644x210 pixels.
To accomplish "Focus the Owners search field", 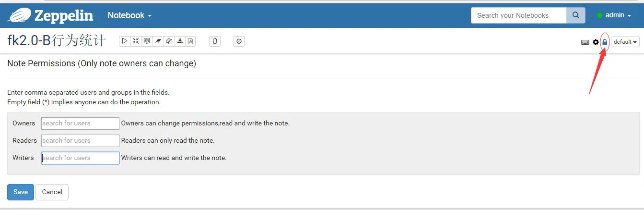I will (80, 124).
